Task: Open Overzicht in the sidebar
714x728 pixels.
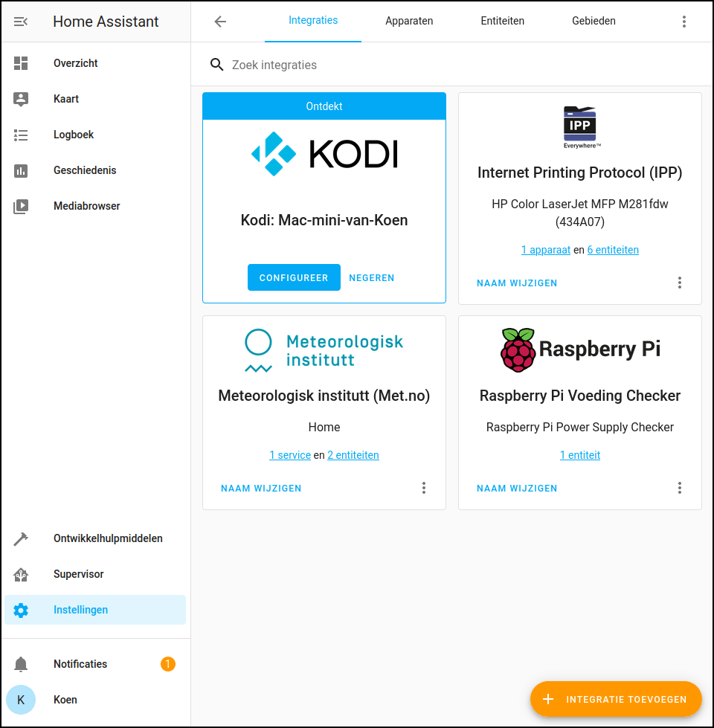Action: [x=95, y=63]
